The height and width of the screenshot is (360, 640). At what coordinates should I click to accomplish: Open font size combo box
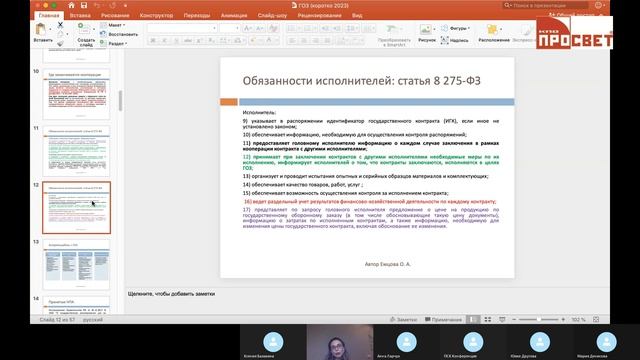(x=229, y=28)
